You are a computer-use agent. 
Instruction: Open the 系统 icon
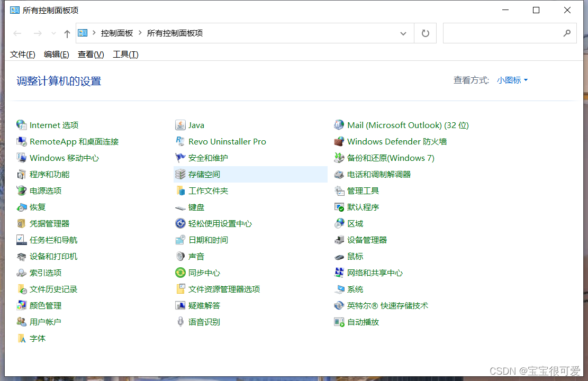tap(339, 289)
